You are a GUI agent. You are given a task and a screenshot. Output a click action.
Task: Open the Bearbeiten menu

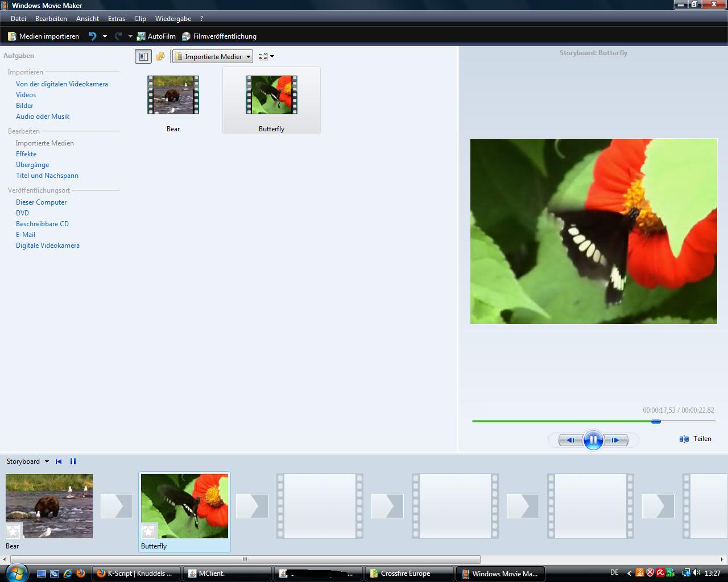tap(51, 19)
